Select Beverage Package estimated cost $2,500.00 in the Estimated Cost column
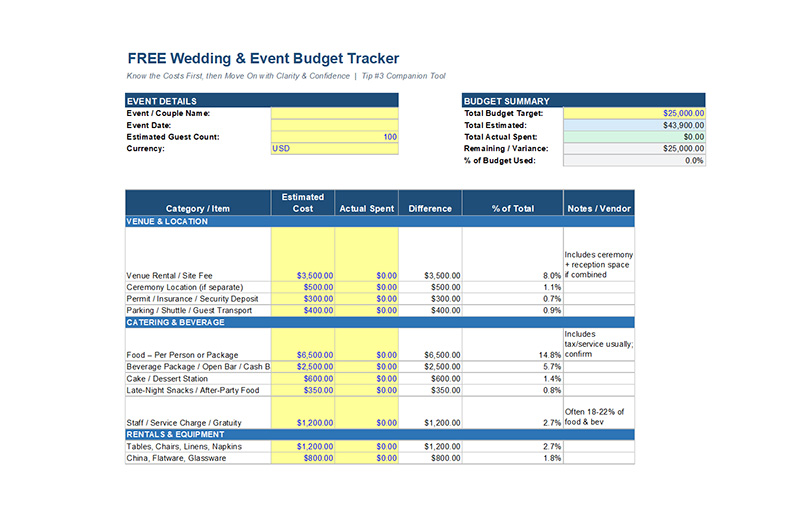 coord(303,367)
